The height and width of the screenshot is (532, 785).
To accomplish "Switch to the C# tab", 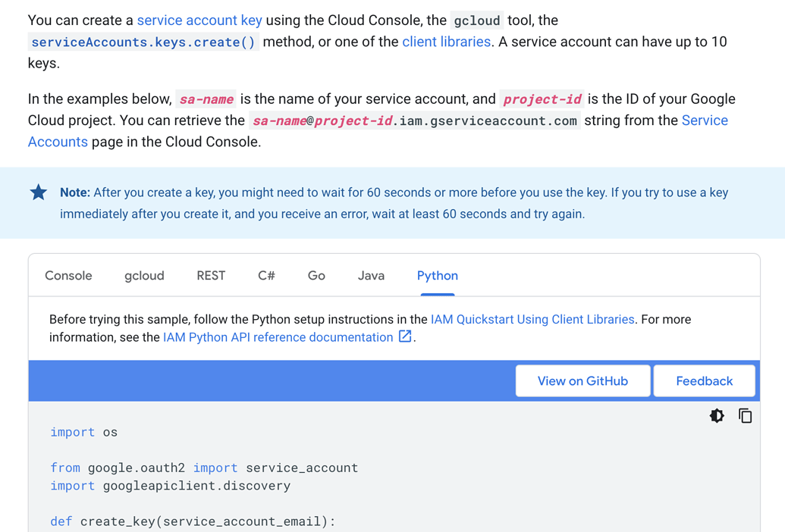I will point(266,276).
